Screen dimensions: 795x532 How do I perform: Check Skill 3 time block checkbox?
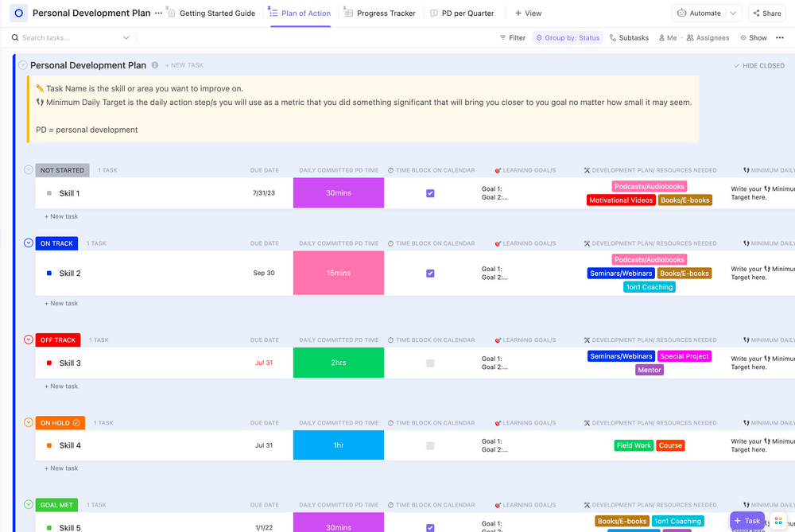point(430,363)
